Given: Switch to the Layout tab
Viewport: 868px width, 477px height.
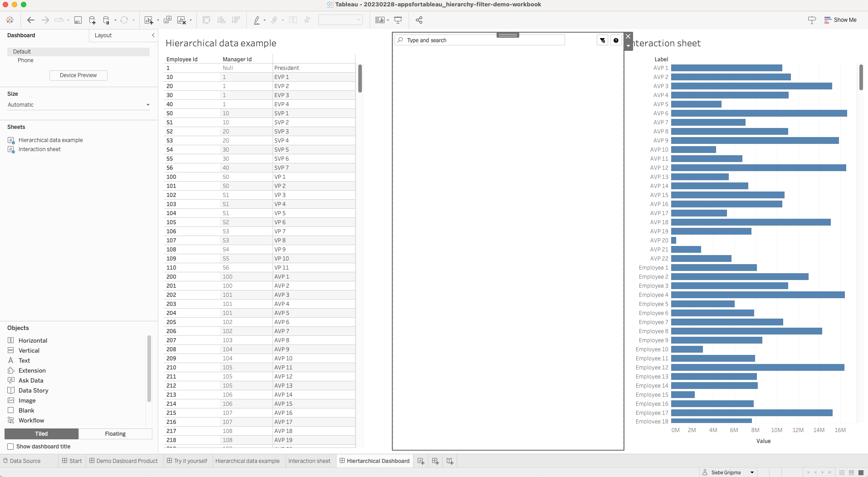Looking at the screenshot, I should point(103,35).
